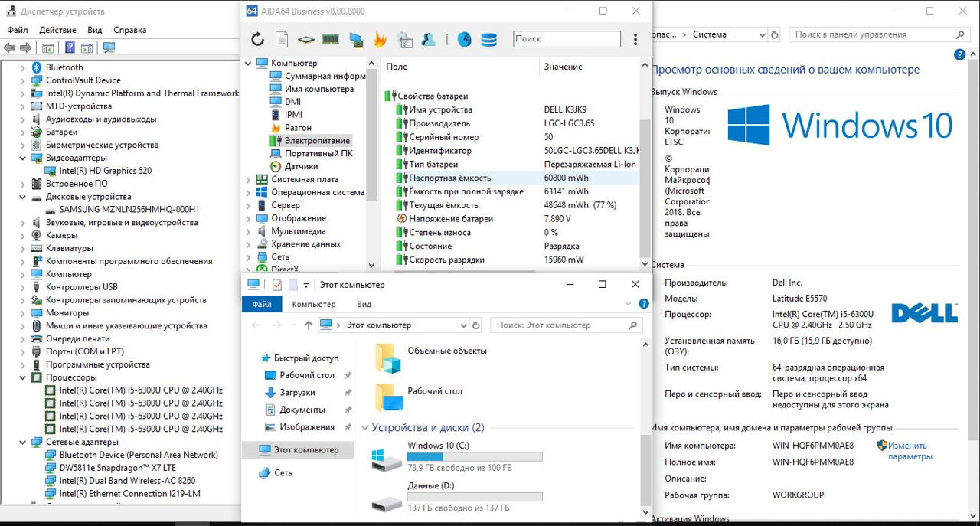Open the Explorer address bar dropdown arrow
The width and height of the screenshot is (980, 526).
point(462,325)
